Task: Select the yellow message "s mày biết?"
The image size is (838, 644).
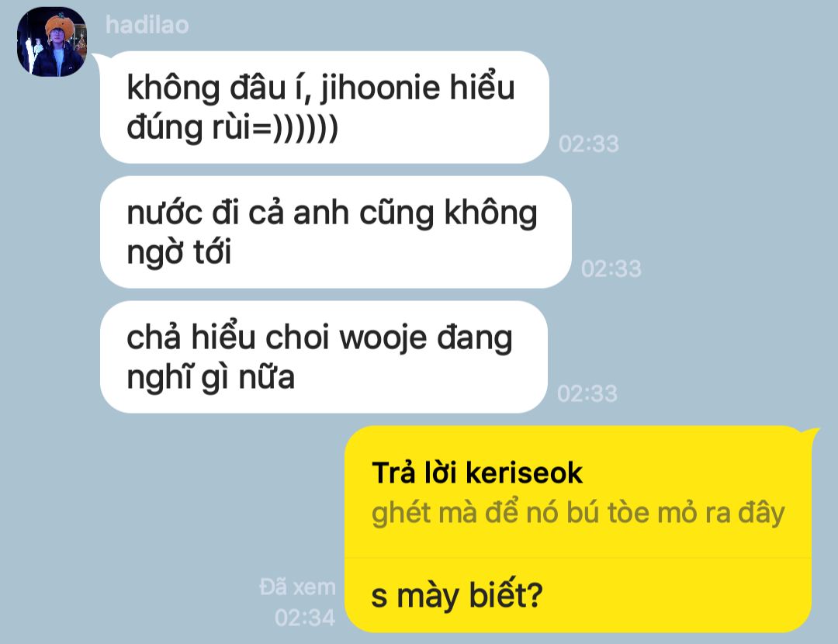Action: click(457, 595)
